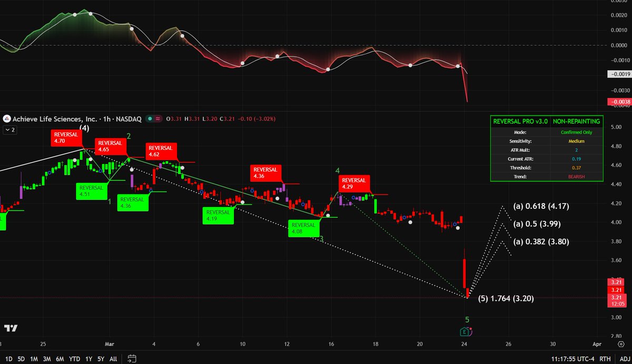Click the green REVERSAL 4.19 label
This screenshot has height=364, width=632.
[218, 216]
